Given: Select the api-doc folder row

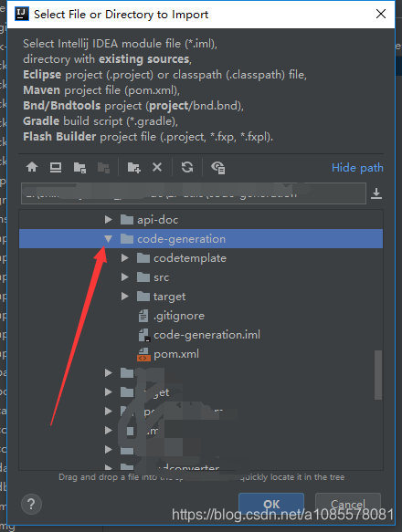Looking at the screenshot, I should 201,220.
